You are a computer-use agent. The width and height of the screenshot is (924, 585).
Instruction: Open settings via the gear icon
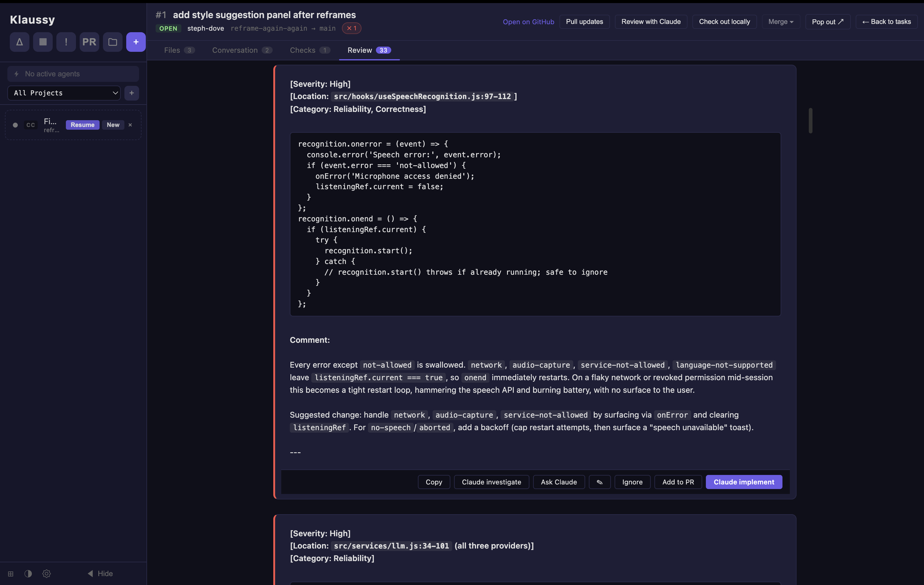(47, 573)
